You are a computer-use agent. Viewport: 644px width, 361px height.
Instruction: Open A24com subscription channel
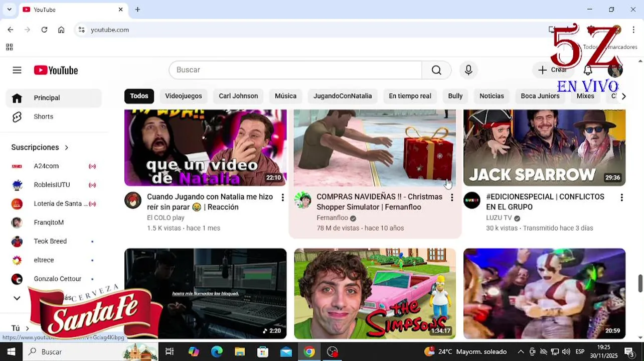tap(54, 166)
